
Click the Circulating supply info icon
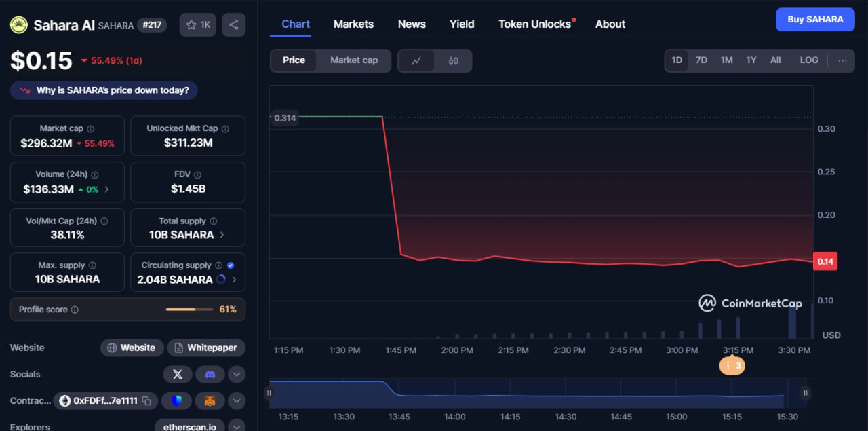218,265
